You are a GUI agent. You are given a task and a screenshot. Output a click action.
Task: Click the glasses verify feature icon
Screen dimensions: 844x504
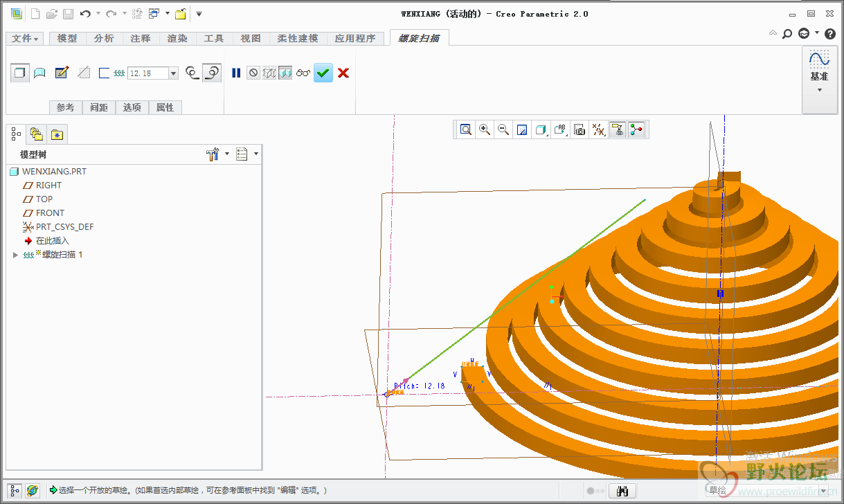(303, 73)
